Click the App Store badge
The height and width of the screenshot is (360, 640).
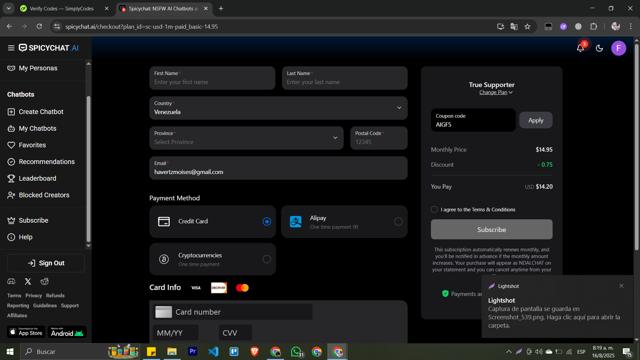point(26,332)
